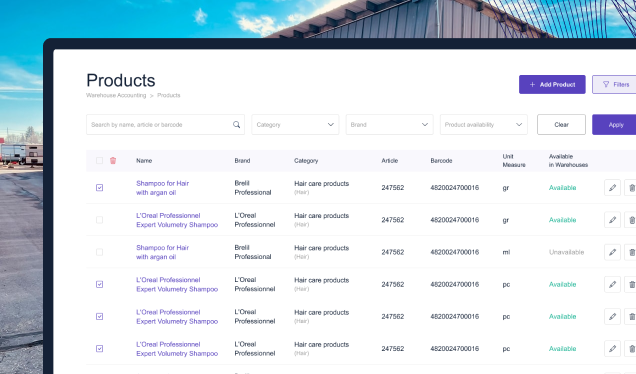
Task: Open L'Oreal Expert Volumetry Shampoo in gr row
Action: pos(177,220)
